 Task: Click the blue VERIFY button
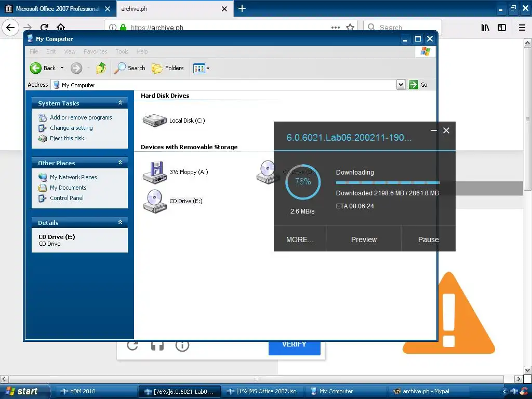[294, 348]
